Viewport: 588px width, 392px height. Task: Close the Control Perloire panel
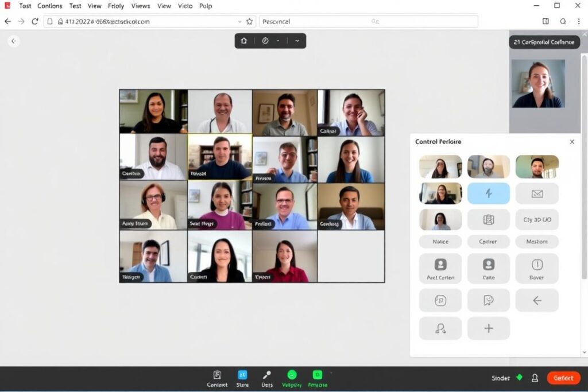tap(572, 142)
